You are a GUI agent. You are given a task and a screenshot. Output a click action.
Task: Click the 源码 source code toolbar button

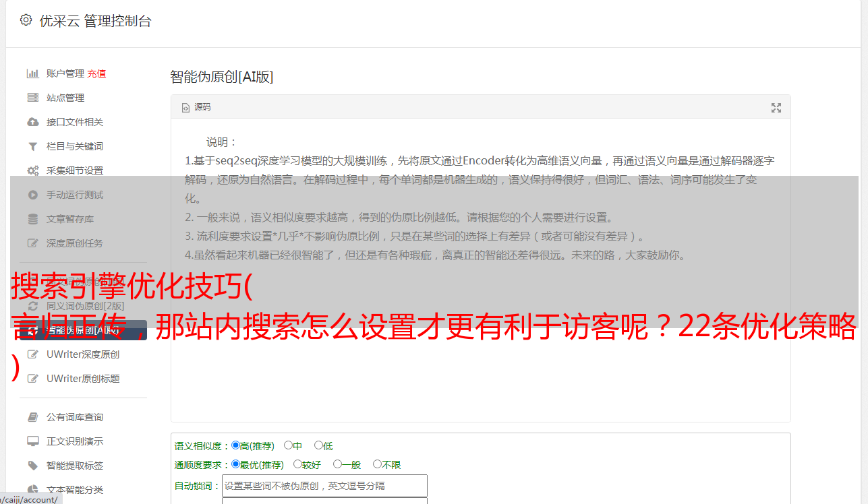point(196,107)
